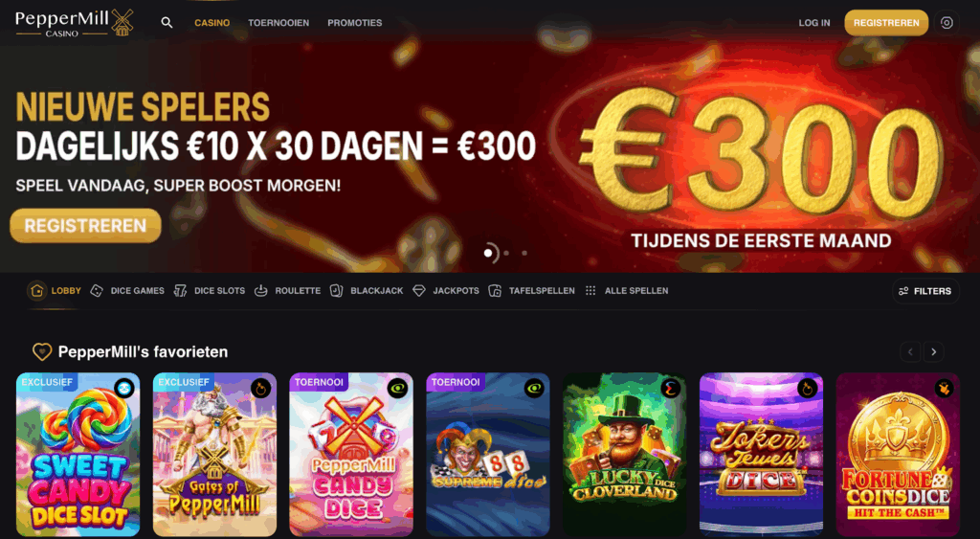Image resolution: width=980 pixels, height=539 pixels.
Task: Show Alle Spellen grid view
Action: click(x=626, y=291)
